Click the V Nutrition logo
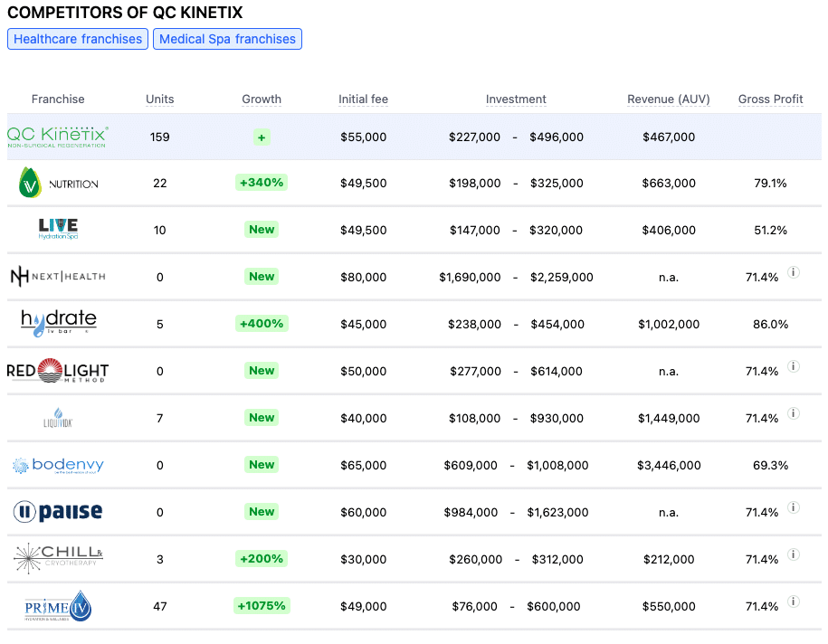The width and height of the screenshot is (828, 644). pyautogui.click(x=58, y=183)
